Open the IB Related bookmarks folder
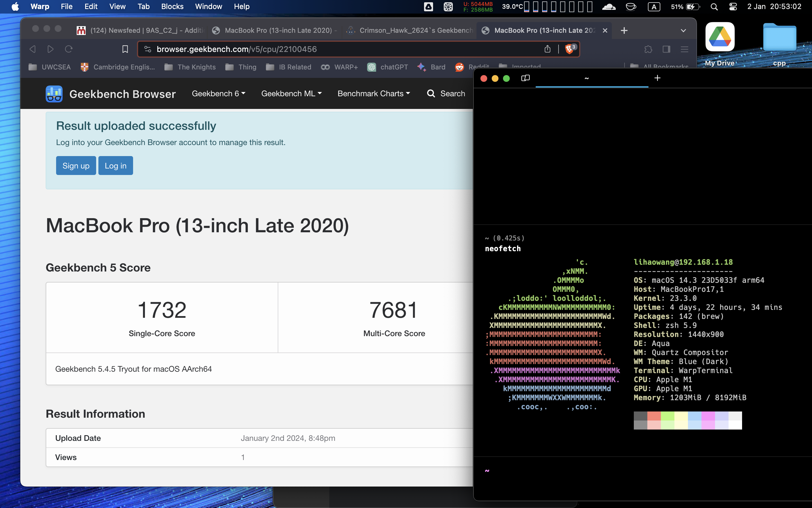 pos(288,67)
